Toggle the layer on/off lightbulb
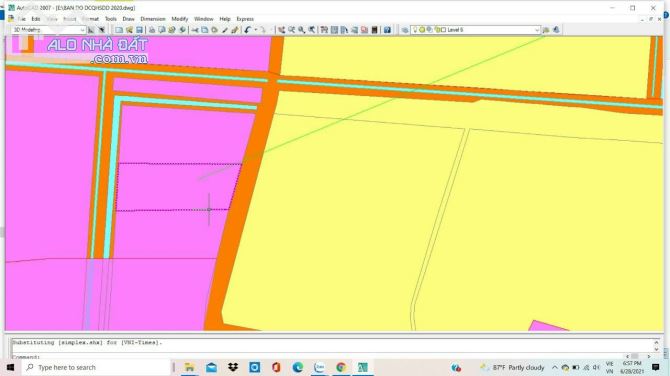The height and width of the screenshot is (376, 670). [415, 30]
